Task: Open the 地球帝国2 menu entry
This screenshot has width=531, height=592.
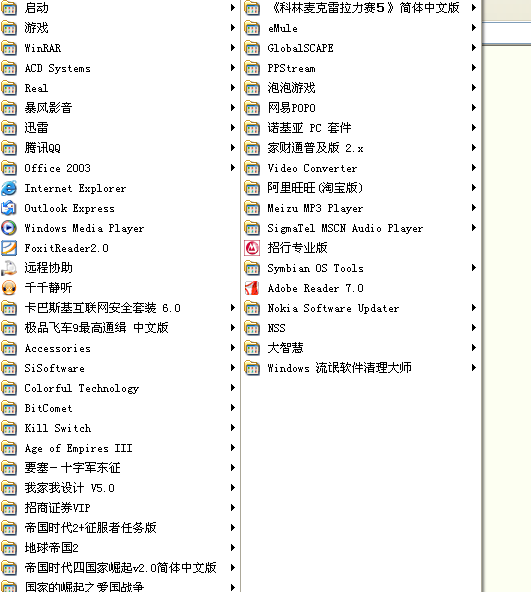Action: tap(119, 548)
